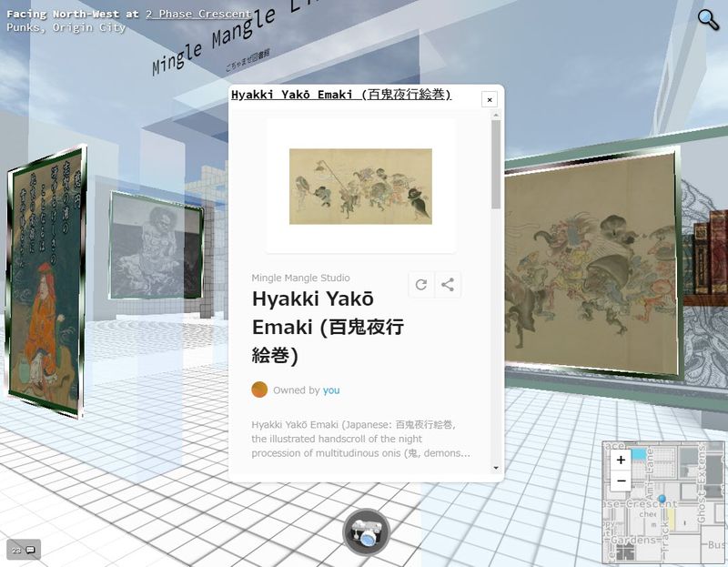The width and height of the screenshot is (728, 567).
Task: Refresh the Hyakki Yakō Emaki item
Action: coord(421,285)
